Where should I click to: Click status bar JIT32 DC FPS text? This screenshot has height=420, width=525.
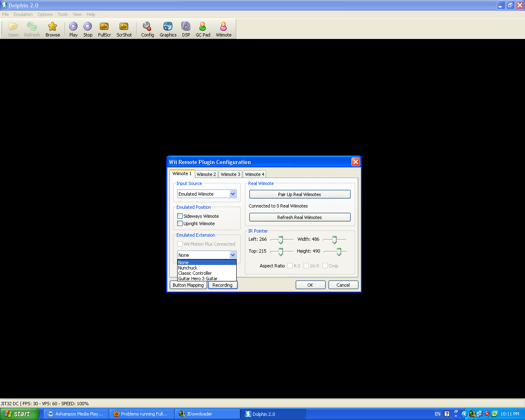[x=45, y=404]
